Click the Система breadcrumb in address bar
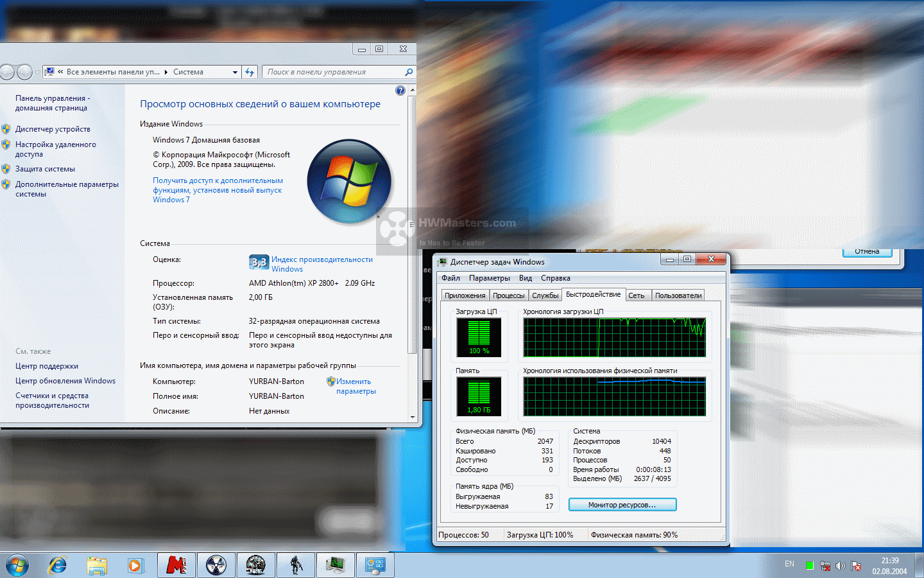Screen dimensions: 924x578 coord(188,72)
